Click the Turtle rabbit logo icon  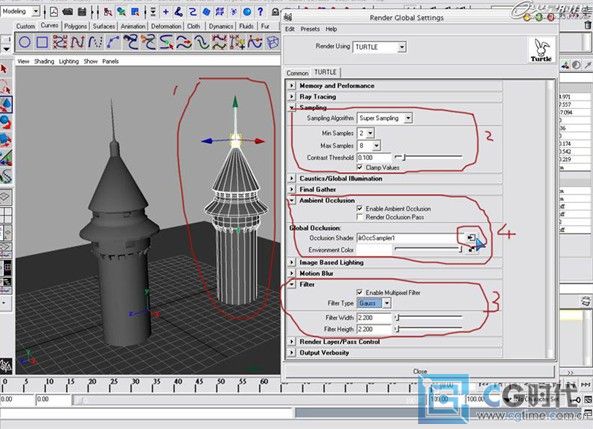point(542,50)
